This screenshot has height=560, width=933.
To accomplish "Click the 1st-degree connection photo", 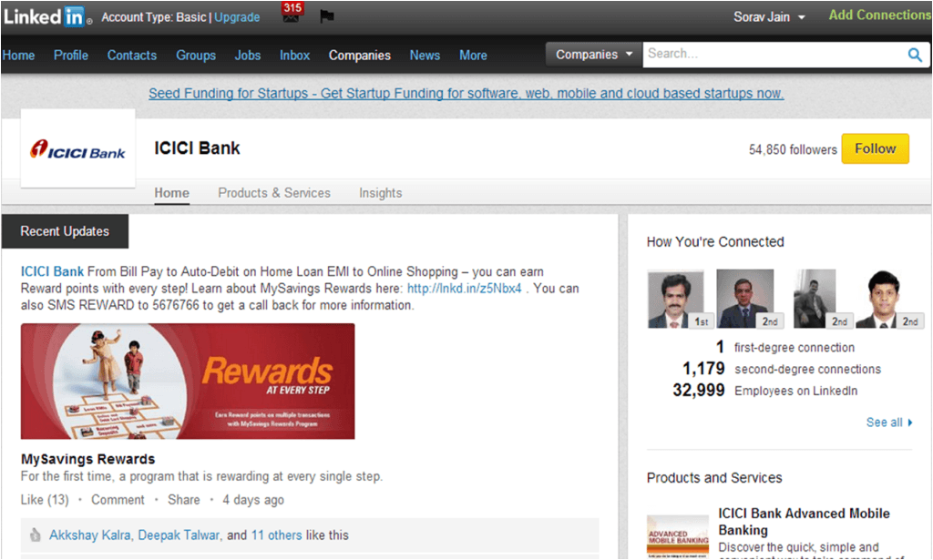I will 677,299.
